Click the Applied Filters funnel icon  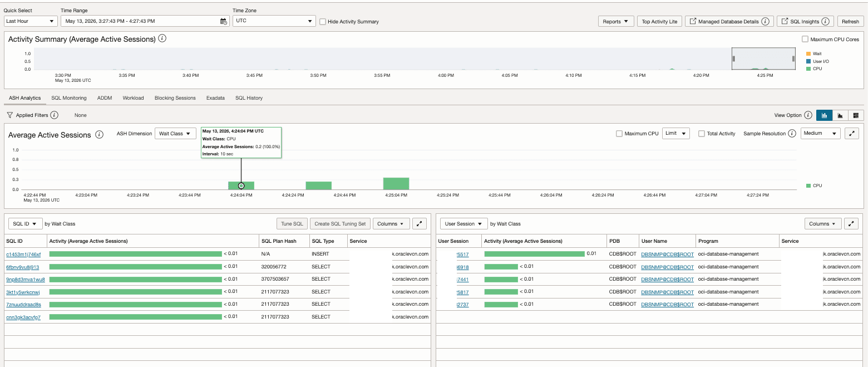pos(10,115)
